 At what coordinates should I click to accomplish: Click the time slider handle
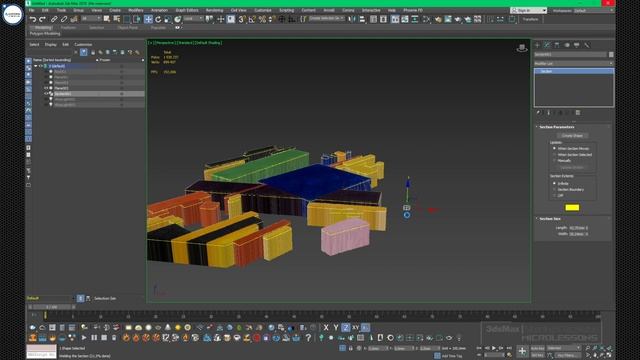point(52,307)
